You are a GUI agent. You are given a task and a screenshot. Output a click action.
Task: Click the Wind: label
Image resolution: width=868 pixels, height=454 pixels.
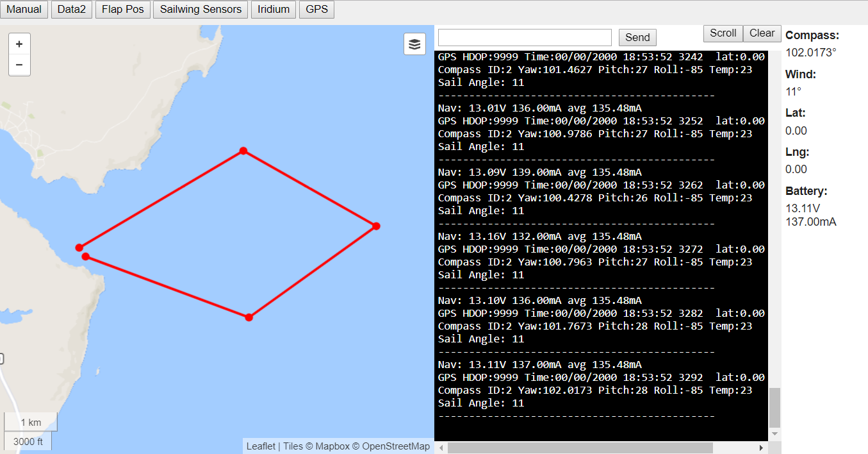(801, 74)
